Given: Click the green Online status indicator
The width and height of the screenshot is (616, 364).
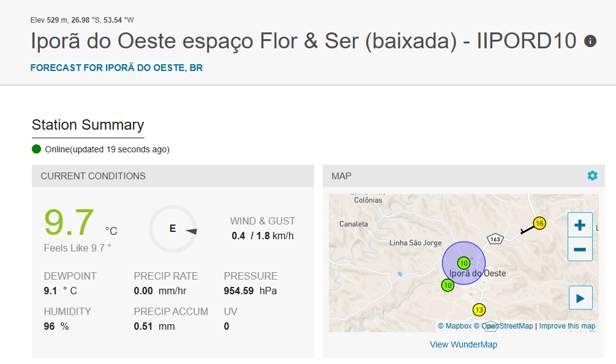Looking at the screenshot, I should (x=37, y=149).
